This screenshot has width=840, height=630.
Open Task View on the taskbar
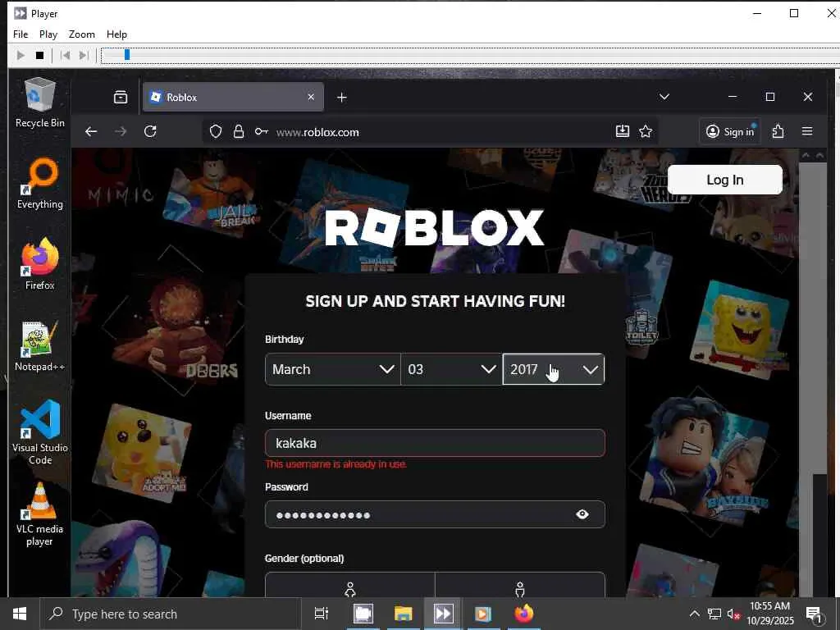click(x=322, y=614)
